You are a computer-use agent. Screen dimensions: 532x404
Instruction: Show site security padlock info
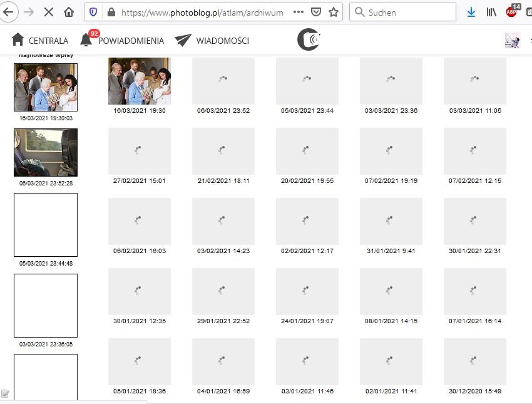pyautogui.click(x=111, y=13)
